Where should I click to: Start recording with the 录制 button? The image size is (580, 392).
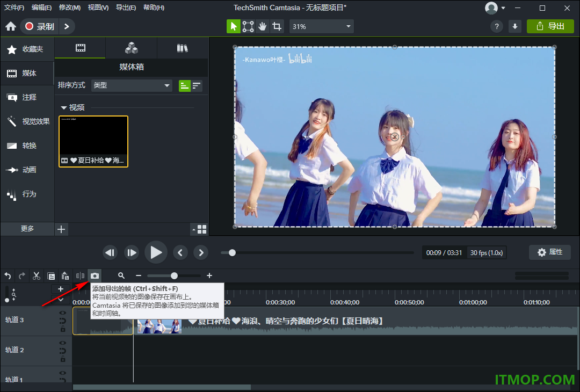[x=40, y=26]
